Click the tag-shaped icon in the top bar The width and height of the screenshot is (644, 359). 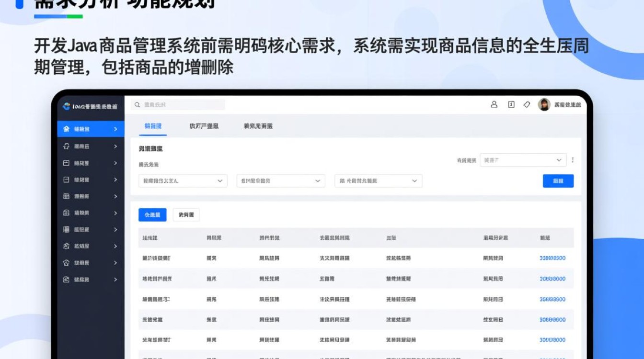click(527, 105)
